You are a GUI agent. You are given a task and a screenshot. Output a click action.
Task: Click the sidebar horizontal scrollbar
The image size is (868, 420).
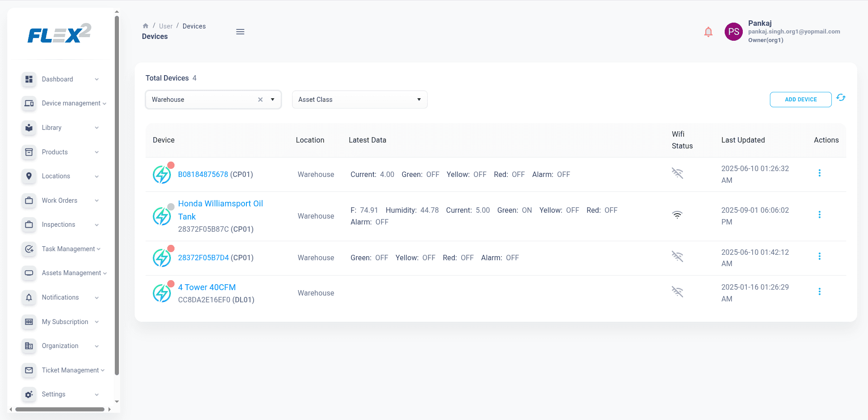(x=60, y=409)
